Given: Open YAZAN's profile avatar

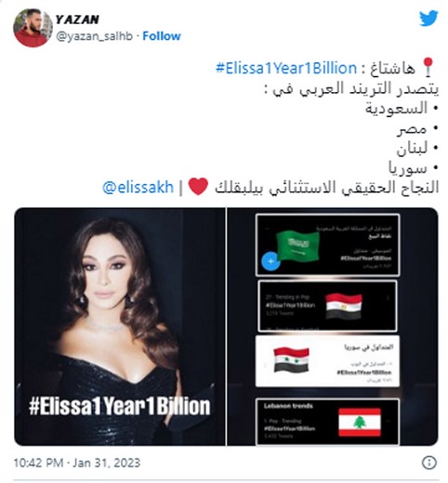Looking at the screenshot, I should click(33, 28).
